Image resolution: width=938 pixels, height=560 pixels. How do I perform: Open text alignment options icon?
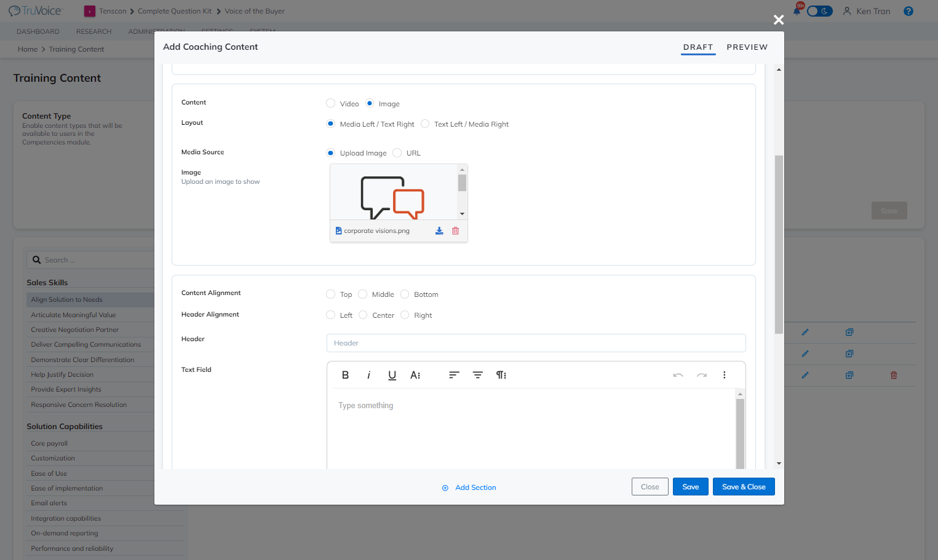pyautogui.click(x=454, y=375)
